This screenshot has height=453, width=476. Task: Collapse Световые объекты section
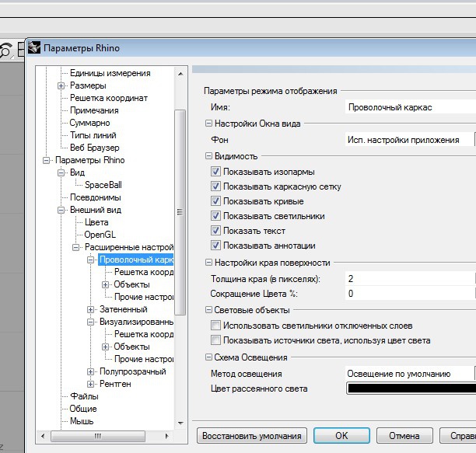(208, 310)
